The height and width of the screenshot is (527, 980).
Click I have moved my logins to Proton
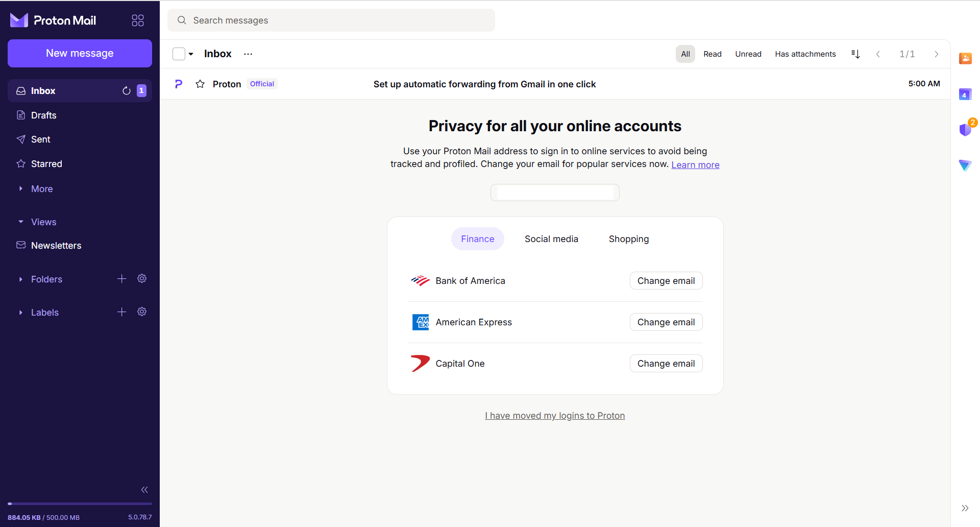[x=555, y=416]
